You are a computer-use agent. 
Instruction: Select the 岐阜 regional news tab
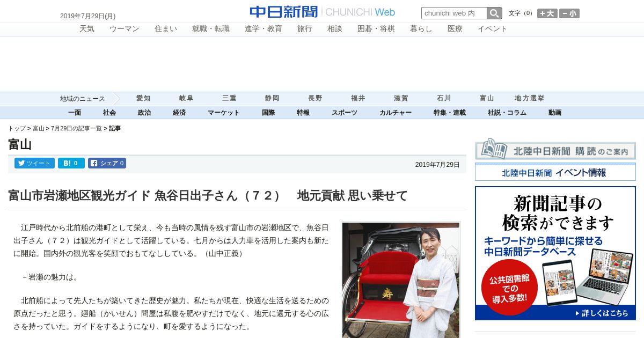(186, 98)
